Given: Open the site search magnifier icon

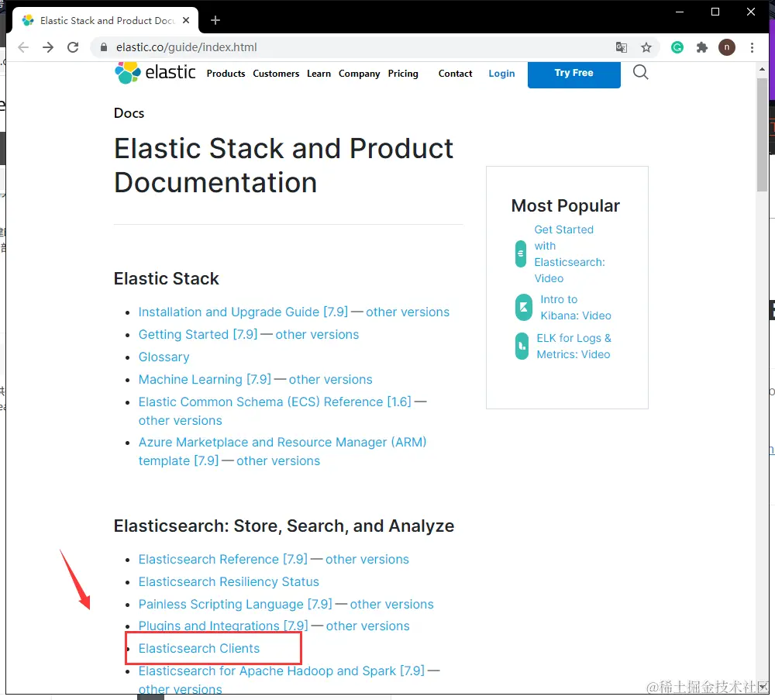Looking at the screenshot, I should pos(640,73).
